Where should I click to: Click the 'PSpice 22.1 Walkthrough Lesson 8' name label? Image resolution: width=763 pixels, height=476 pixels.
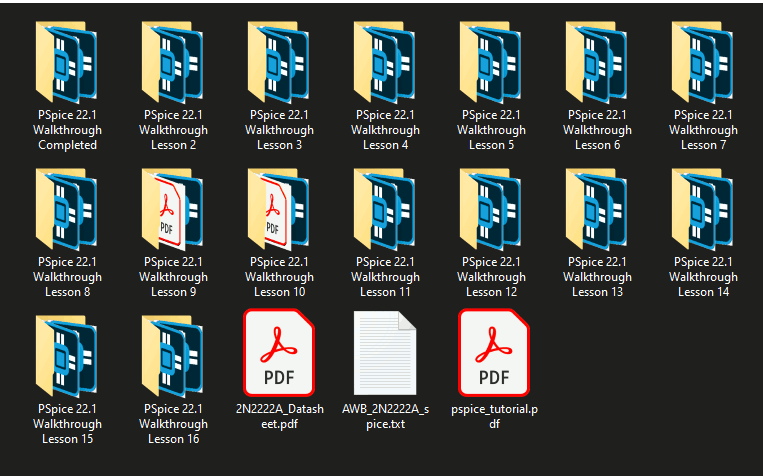tap(67, 277)
